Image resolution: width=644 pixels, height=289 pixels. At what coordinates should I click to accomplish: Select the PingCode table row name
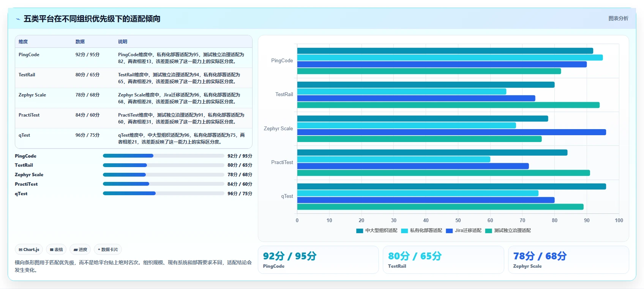click(29, 55)
